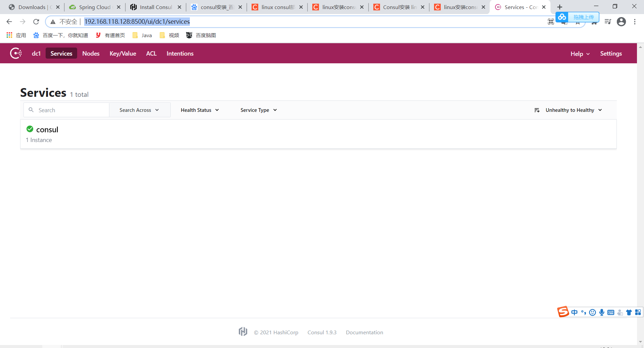Open the Sogou skin shirt icon
Viewport: 644px width, 348px height.
click(x=629, y=312)
